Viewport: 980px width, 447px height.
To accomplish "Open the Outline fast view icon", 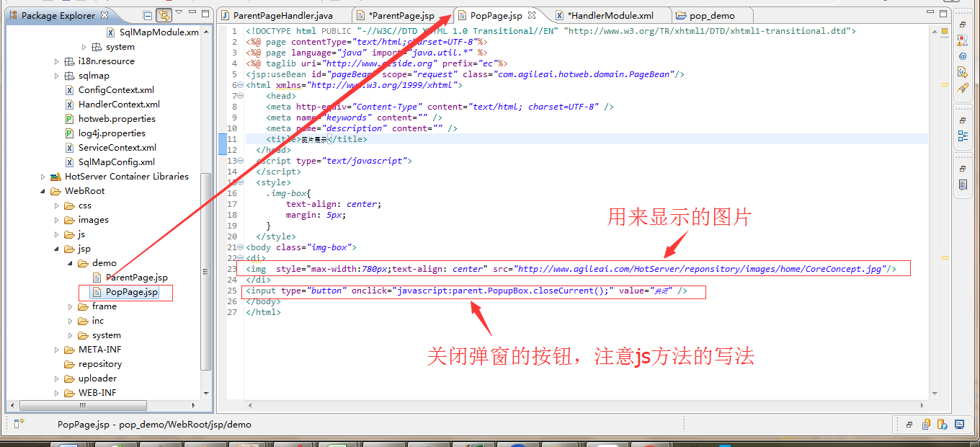I will [x=963, y=136].
